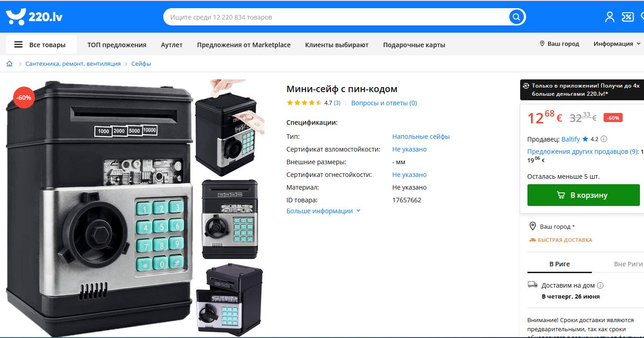Click inside the product search field

click(x=336, y=17)
